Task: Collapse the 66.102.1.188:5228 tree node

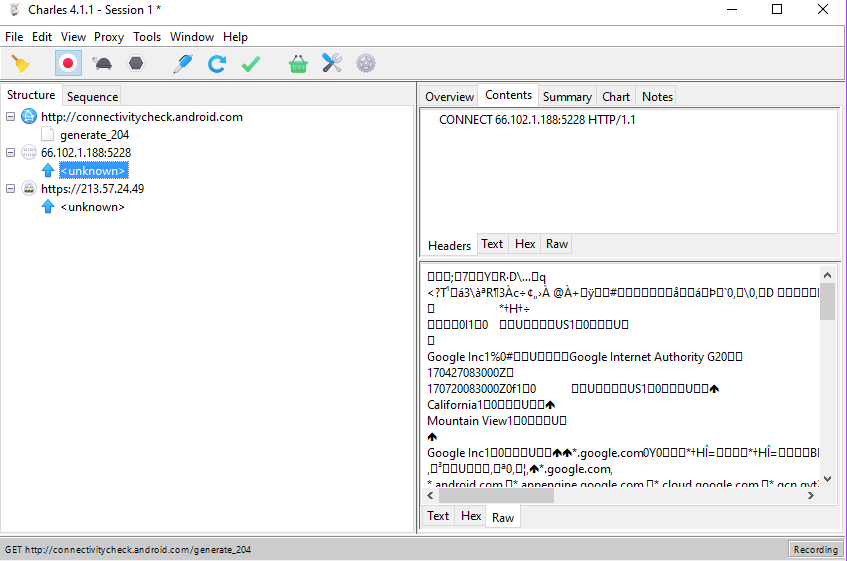Action: [x=11, y=153]
